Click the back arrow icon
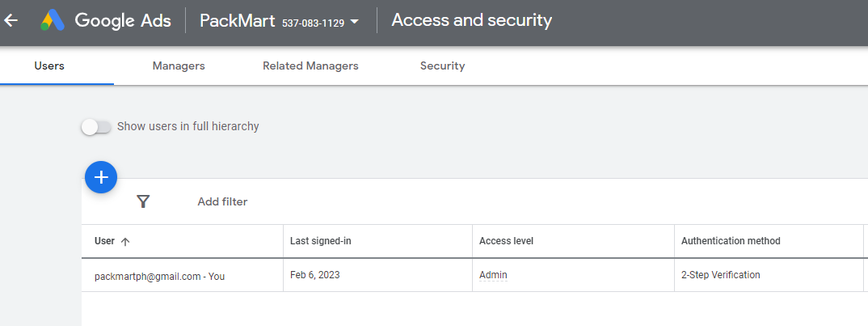 pyautogui.click(x=11, y=21)
